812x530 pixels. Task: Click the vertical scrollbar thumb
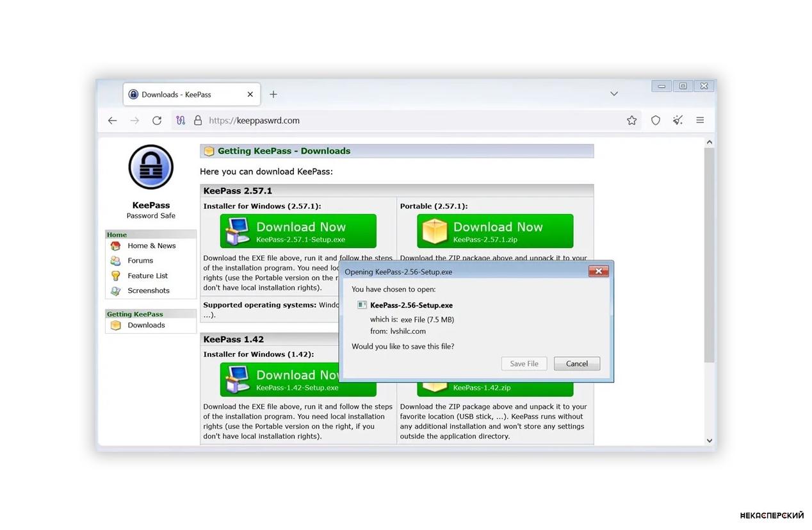pyautogui.click(x=709, y=255)
